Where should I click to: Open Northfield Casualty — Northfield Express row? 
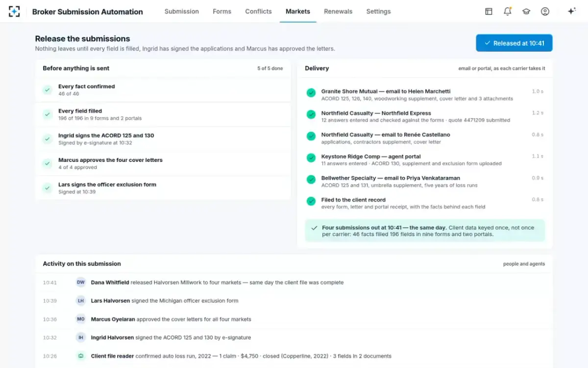coord(425,116)
